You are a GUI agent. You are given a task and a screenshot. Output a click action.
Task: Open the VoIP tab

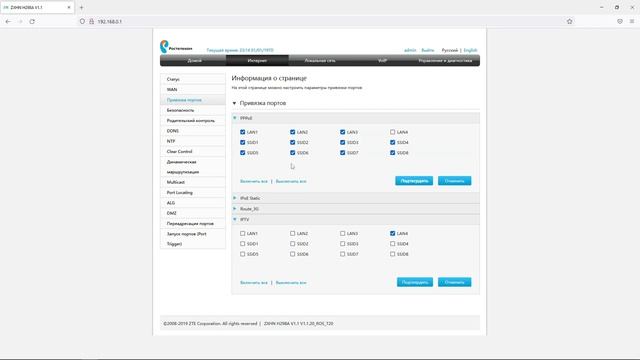[x=382, y=60]
